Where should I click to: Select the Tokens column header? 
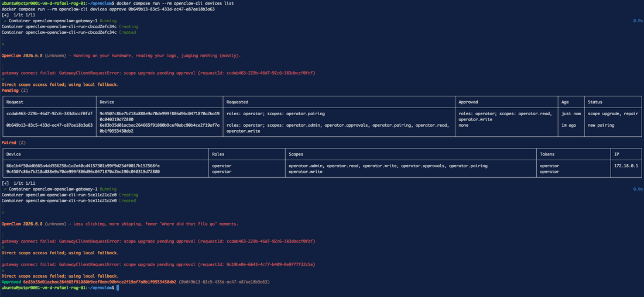pos(547,154)
